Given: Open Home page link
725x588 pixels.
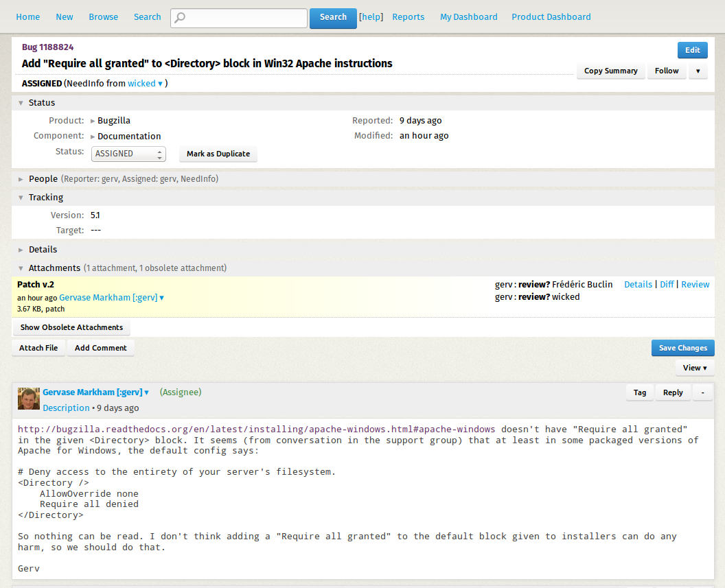Looking at the screenshot, I should click(x=27, y=17).
